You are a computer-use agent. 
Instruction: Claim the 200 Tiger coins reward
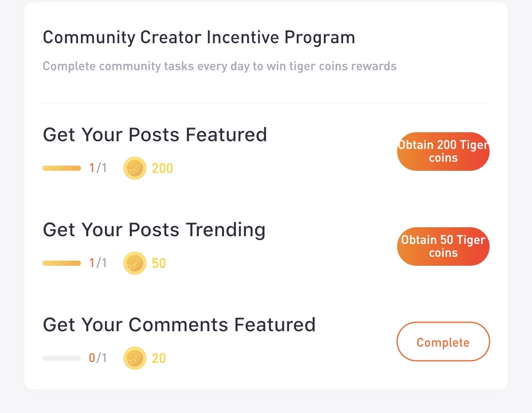[443, 152]
